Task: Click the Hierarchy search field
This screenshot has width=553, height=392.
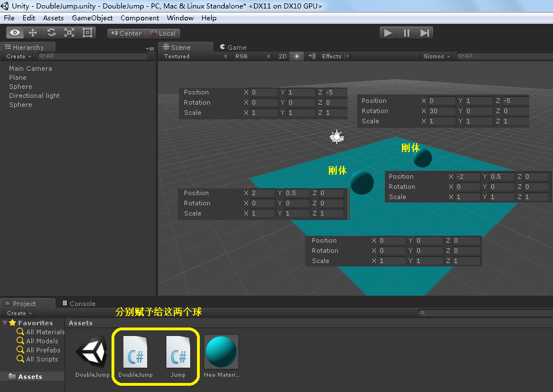Action: pyautogui.click(x=93, y=56)
